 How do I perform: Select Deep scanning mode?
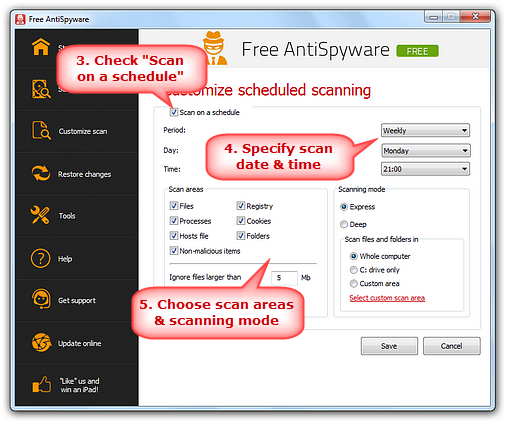click(344, 224)
